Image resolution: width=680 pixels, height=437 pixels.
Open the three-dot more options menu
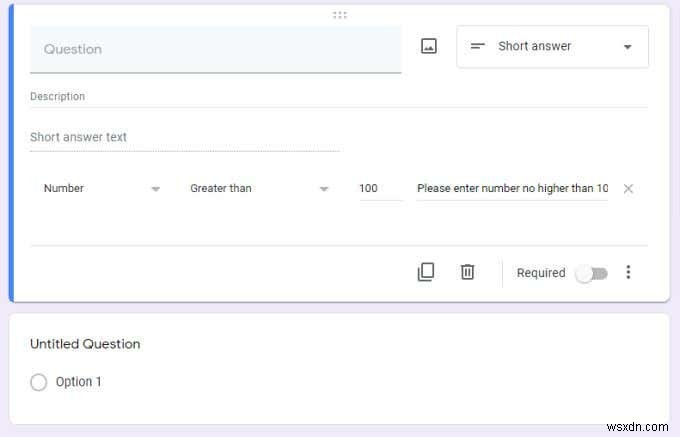pos(628,272)
